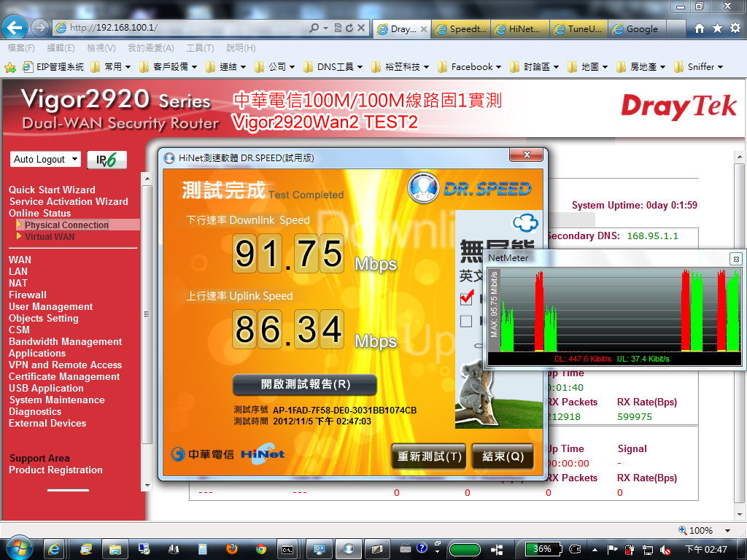Image resolution: width=747 pixels, height=560 pixels.
Task: Open Virtual WAN under Online Status
Action: click(50, 237)
